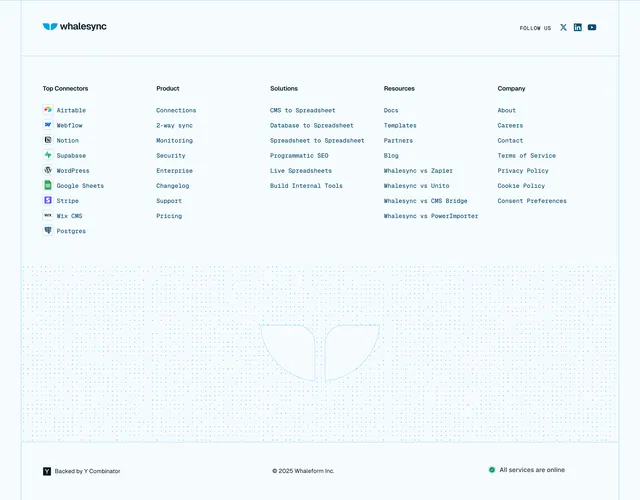The image size is (640, 500).
Task: Open Whalesync vs Zapier comparison
Action: click(418, 171)
